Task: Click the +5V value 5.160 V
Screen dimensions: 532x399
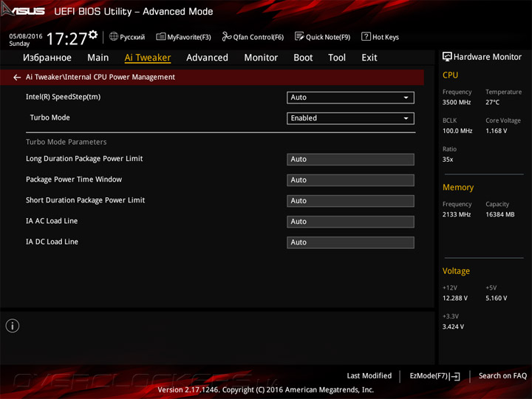Action: [496, 299]
